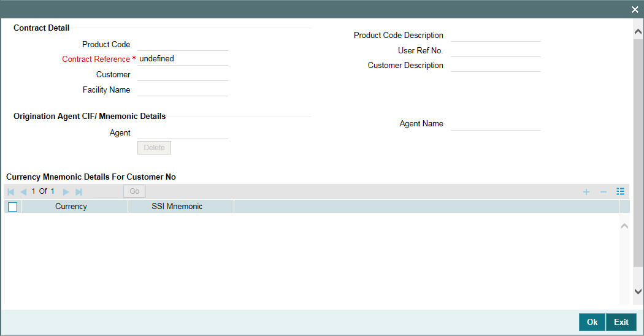Viewport: 644px width, 336px height.
Task: Click the User Ref No. field
Action: [x=496, y=50]
